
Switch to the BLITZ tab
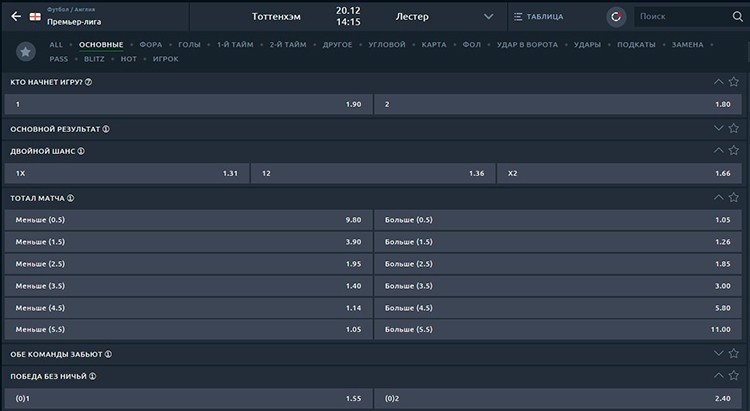point(94,59)
